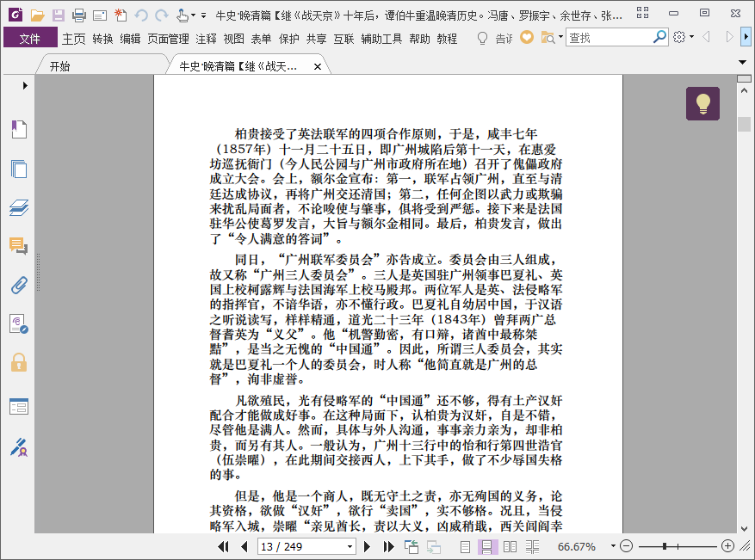The image size is (755, 560).
Task: Undo the last action
Action: pyautogui.click(x=140, y=15)
